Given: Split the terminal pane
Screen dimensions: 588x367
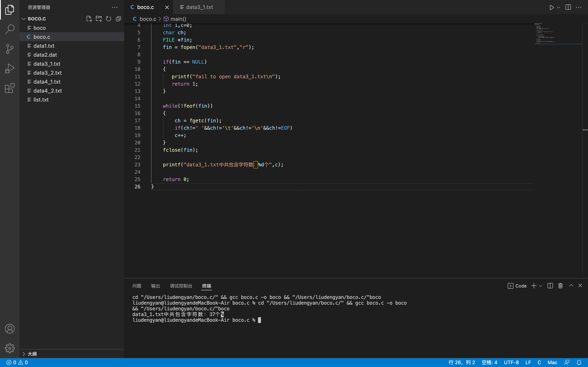Looking at the screenshot, I should click(x=550, y=286).
